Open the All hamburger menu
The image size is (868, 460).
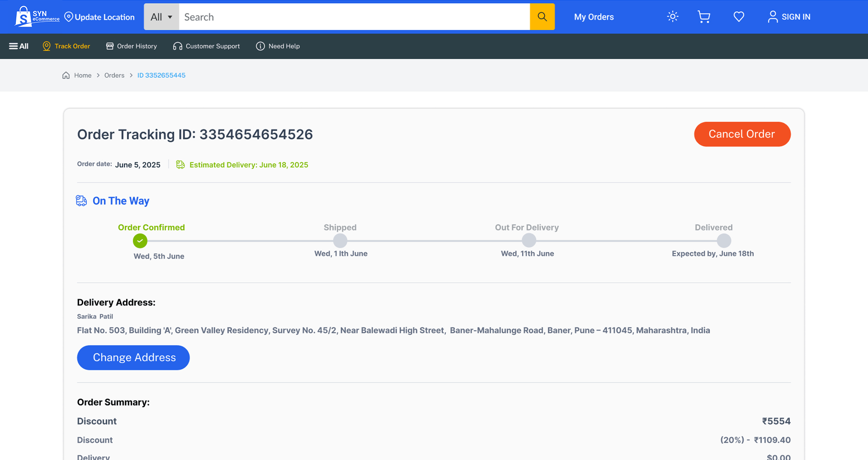tap(19, 46)
